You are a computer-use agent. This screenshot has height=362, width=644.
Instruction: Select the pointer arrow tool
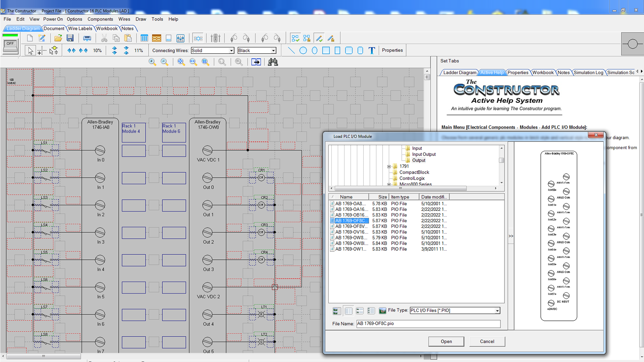tap(31, 51)
